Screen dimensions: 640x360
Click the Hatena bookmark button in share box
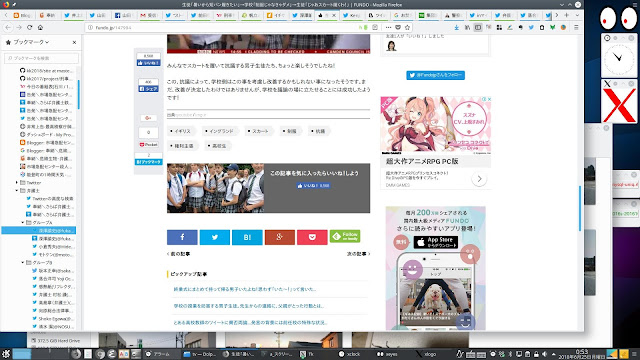tap(149, 162)
